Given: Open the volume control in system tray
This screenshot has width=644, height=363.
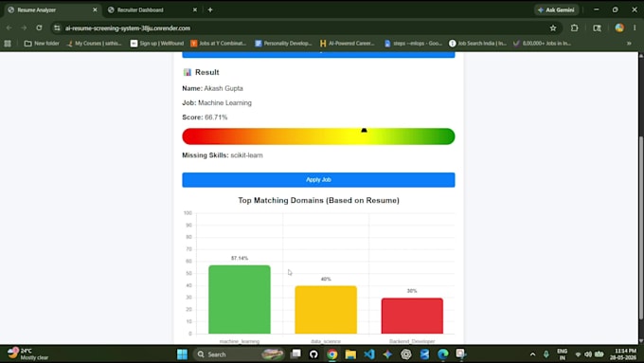Looking at the screenshot, I should coord(588,354).
